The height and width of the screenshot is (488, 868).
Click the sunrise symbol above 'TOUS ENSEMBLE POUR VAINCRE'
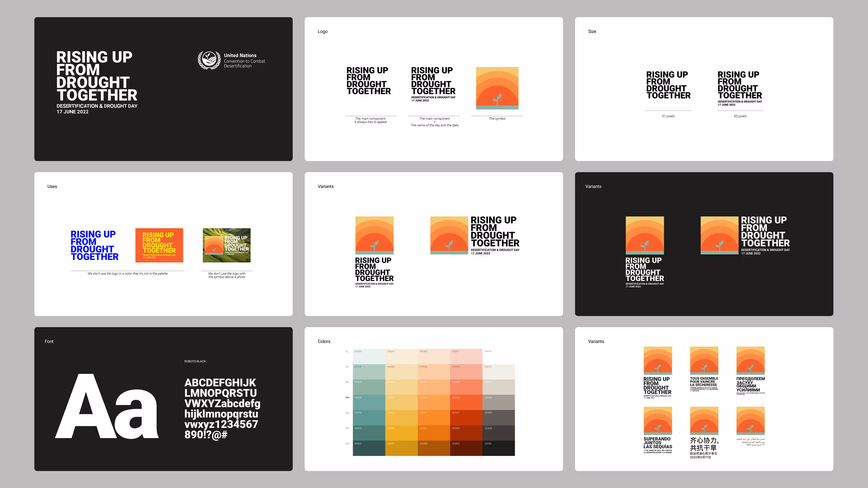(x=704, y=361)
